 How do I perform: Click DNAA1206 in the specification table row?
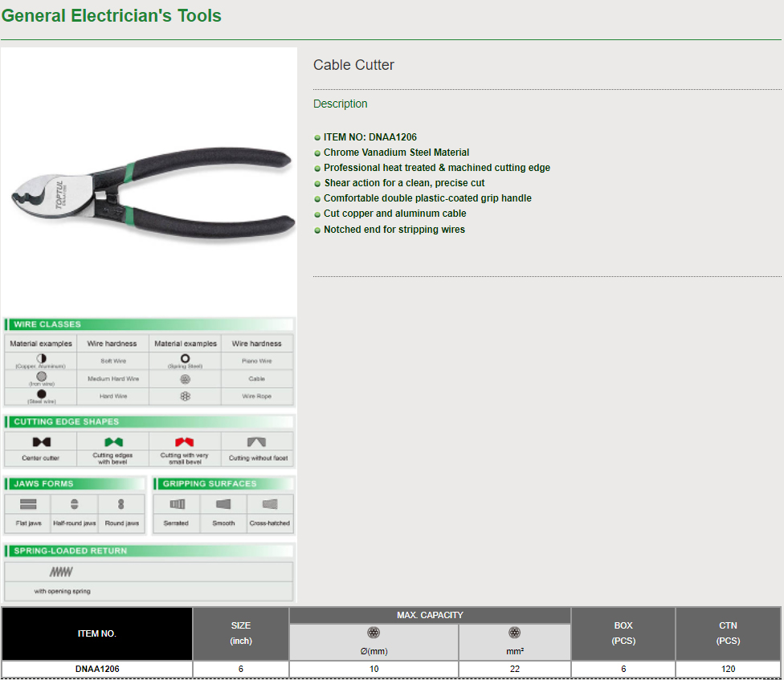97,669
